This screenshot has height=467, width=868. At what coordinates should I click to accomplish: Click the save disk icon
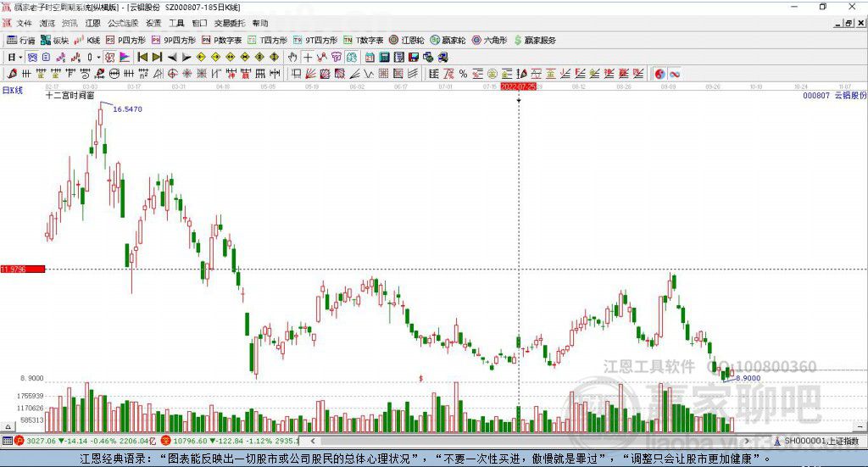[414, 57]
